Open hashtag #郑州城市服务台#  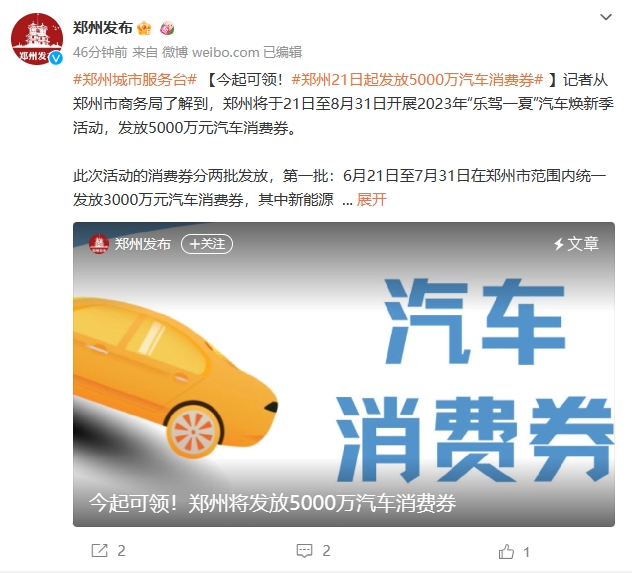click(x=135, y=80)
